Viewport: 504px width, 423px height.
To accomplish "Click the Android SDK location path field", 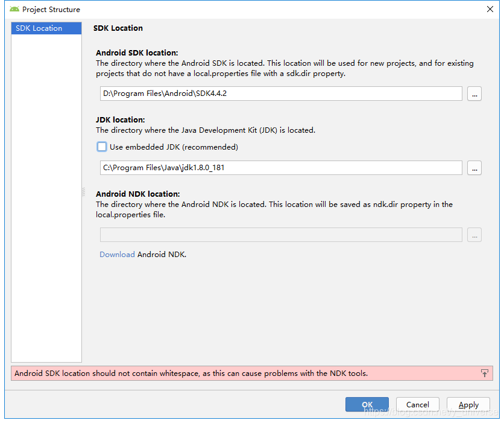I will [281, 94].
